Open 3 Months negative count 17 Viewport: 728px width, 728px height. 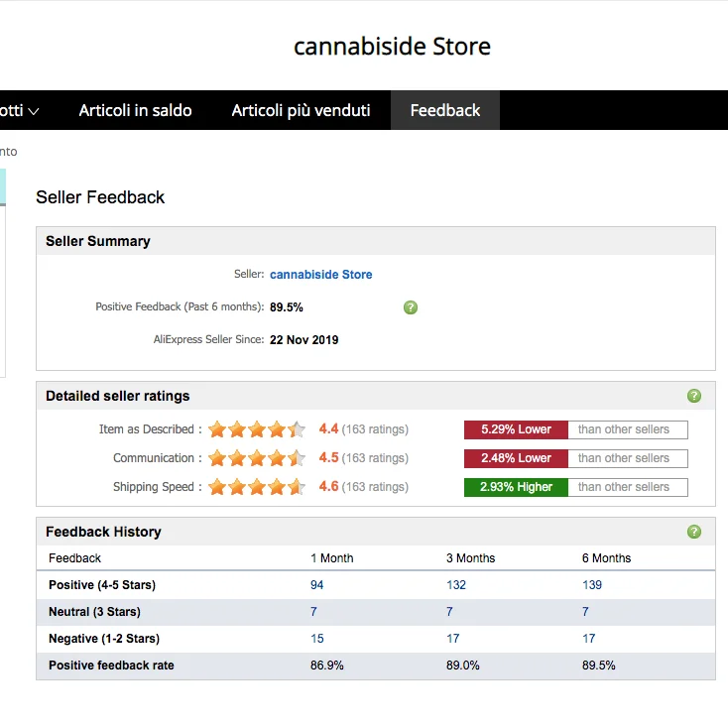[452, 639]
